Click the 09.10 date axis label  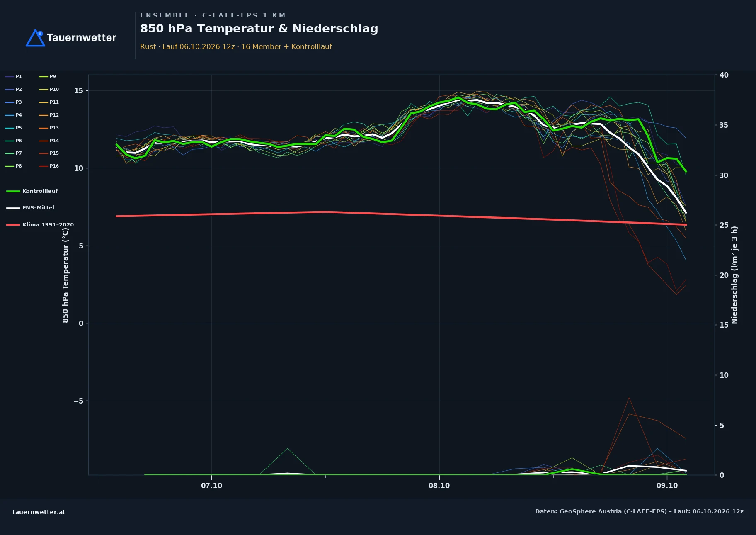point(667,486)
